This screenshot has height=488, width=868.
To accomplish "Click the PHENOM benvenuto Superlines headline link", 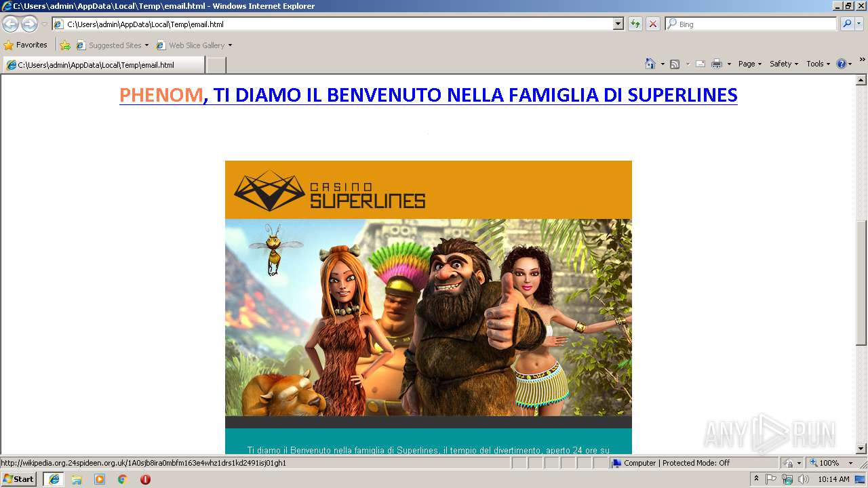I will (x=428, y=95).
